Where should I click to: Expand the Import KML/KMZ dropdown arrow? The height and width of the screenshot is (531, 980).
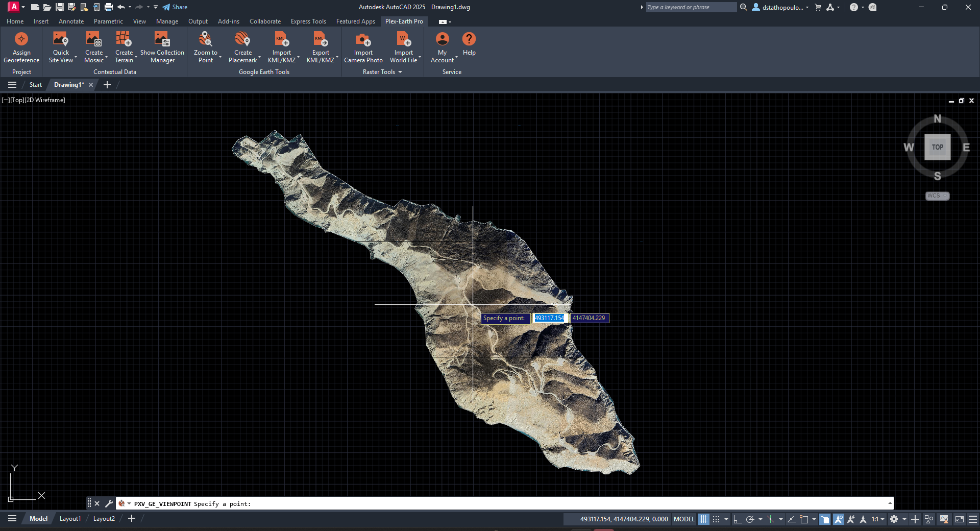point(298,57)
